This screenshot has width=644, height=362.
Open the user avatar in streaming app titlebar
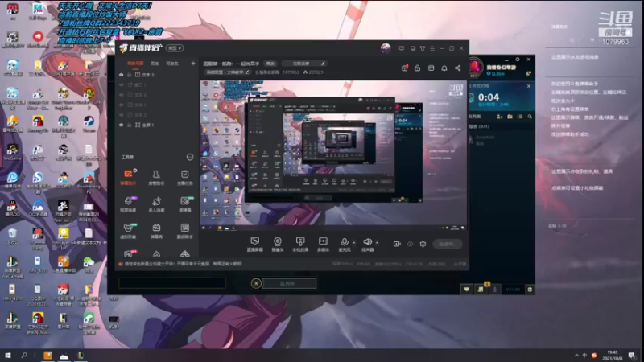386,48
